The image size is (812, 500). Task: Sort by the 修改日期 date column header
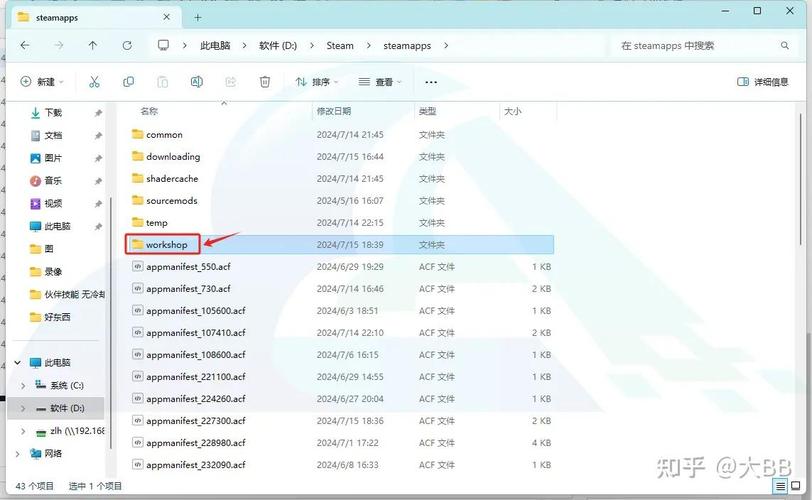[334, 111]
